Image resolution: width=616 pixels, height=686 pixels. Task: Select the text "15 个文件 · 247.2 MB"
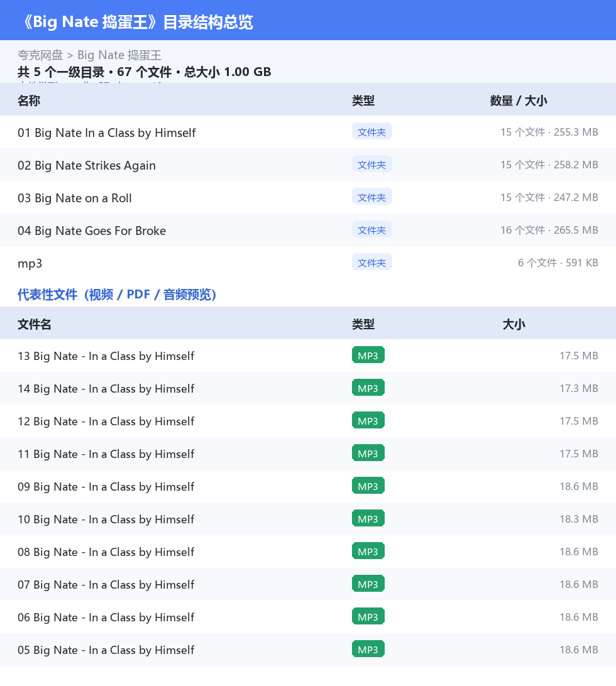(549, 198)
